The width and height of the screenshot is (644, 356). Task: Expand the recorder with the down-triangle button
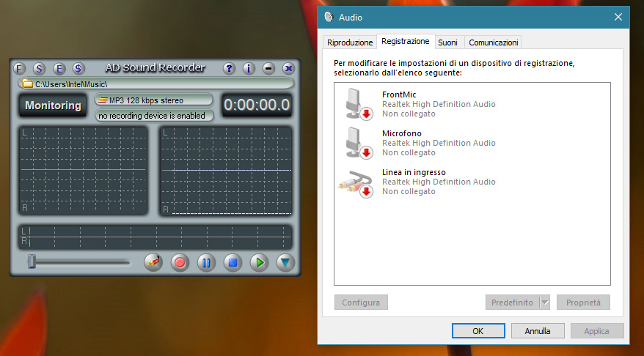[x=285, y=262]
